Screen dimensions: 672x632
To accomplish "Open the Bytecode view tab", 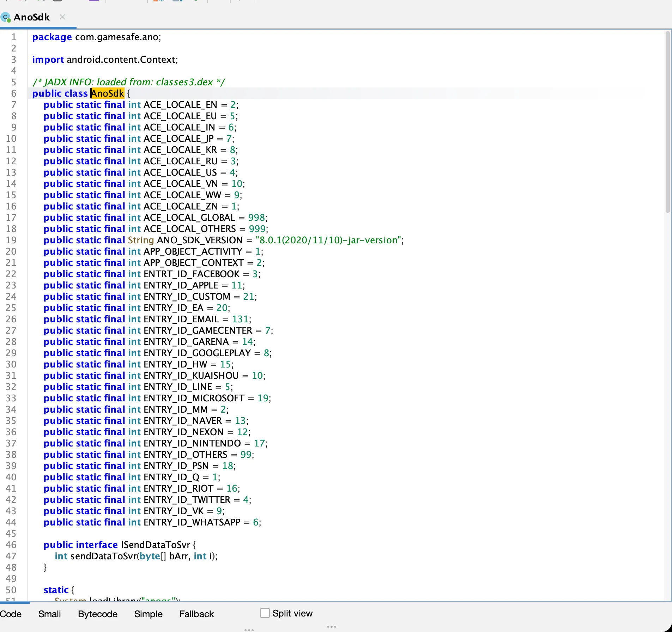I will (x=98, y=614).
